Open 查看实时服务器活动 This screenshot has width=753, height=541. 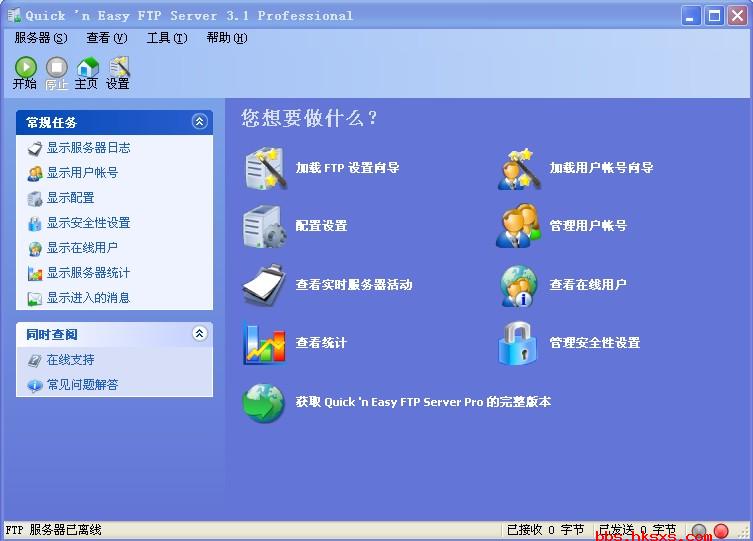tap(354, 285)
